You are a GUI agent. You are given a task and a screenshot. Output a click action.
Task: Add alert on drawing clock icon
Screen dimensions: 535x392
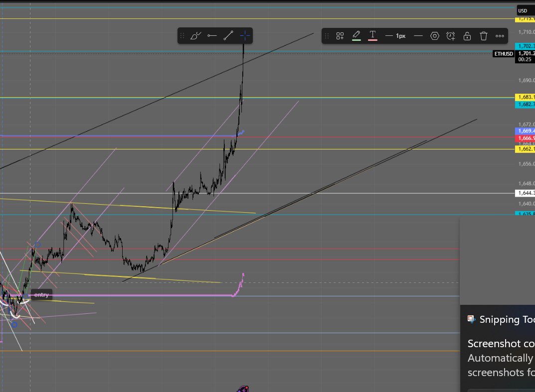coord(451,36)
